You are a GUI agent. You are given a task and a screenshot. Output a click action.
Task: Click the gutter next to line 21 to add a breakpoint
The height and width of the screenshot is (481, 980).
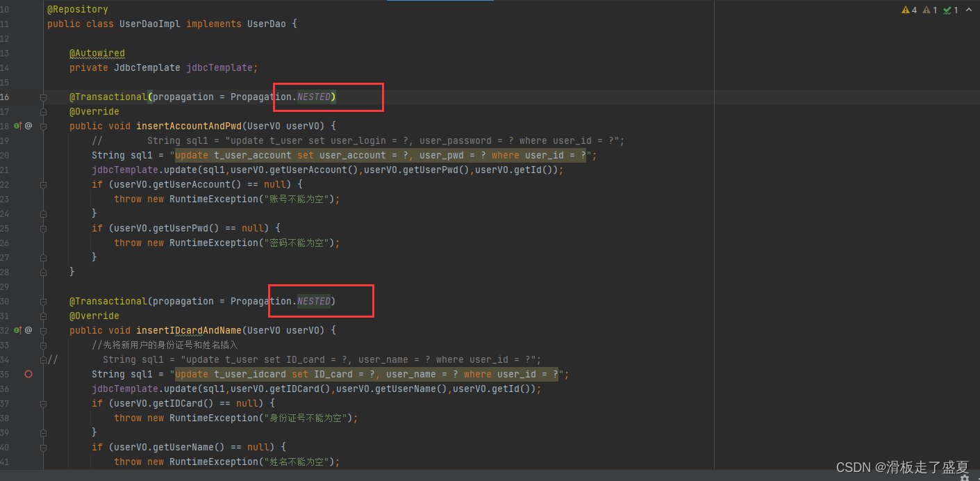28,170
